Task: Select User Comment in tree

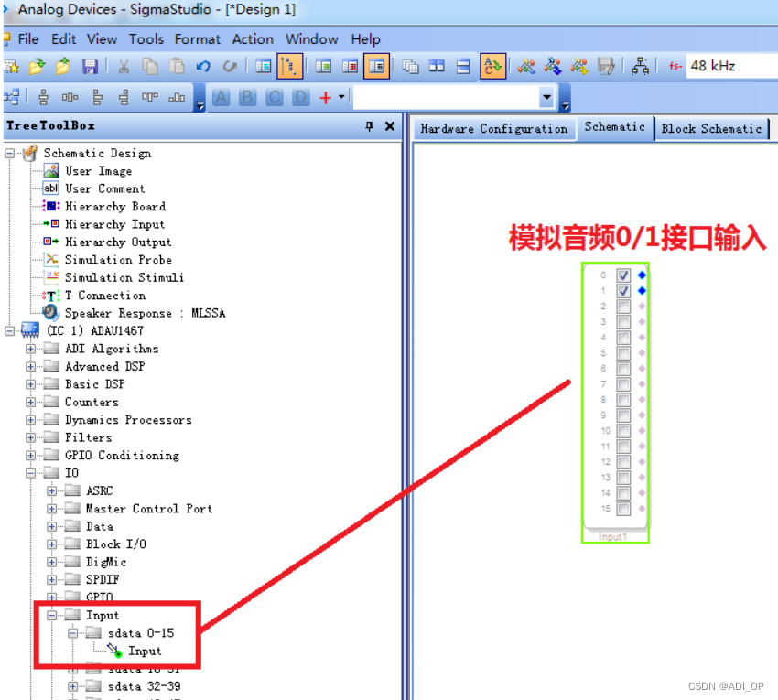Action: 104,189
